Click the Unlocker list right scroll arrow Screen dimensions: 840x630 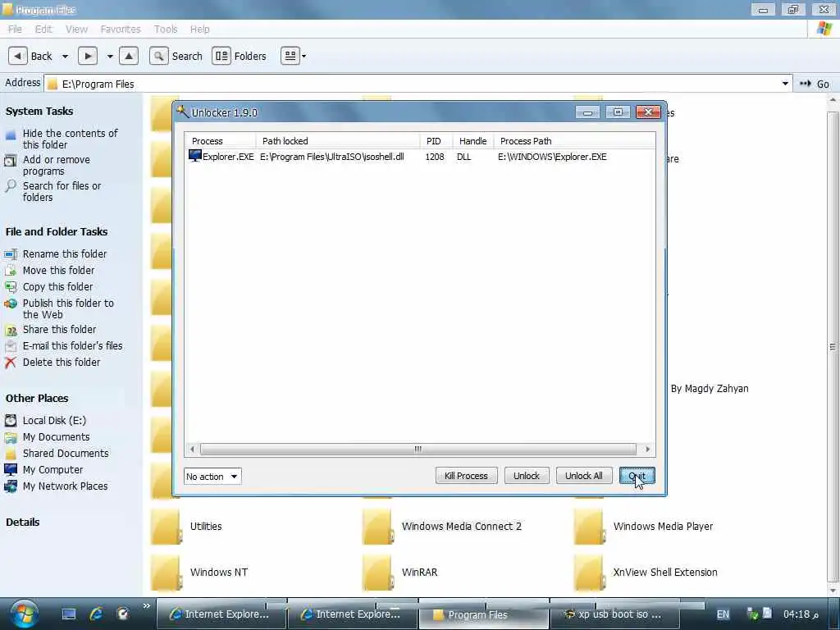(648, 449)
